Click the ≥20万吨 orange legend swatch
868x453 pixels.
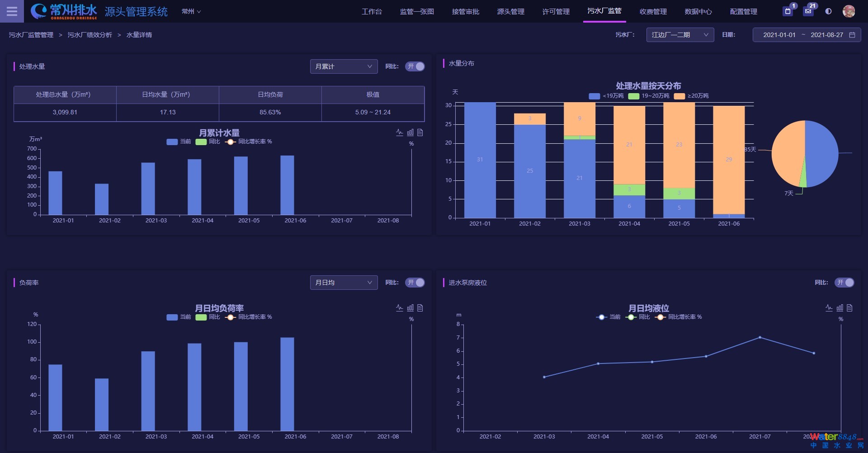tap(679, 96)
